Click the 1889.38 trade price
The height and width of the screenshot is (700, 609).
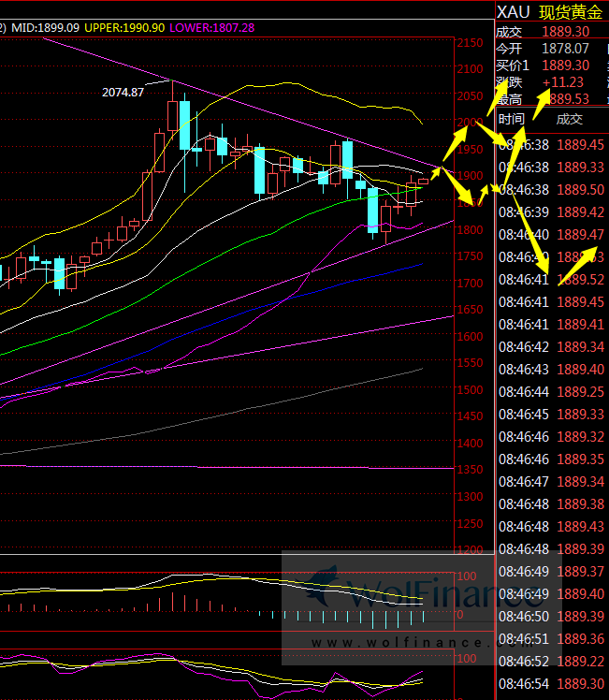580,504
